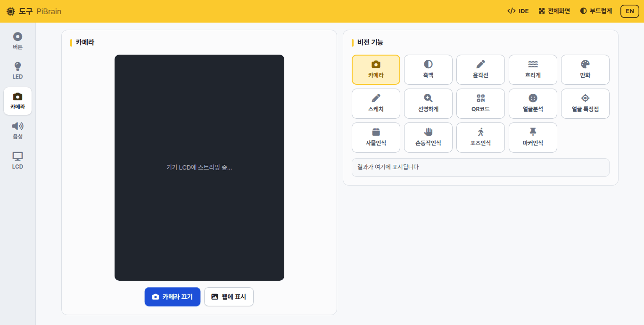Viewport: 644px width, 325px height.
Task: Switch language with EN button
Action: (x=629, y=11)
